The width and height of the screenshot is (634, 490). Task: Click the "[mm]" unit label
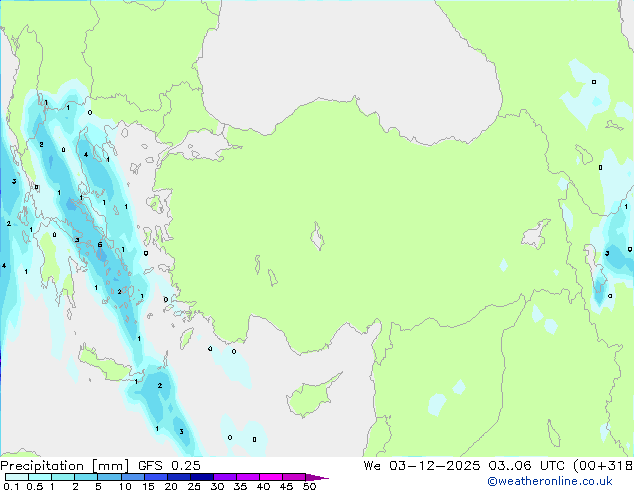(110, 466)
